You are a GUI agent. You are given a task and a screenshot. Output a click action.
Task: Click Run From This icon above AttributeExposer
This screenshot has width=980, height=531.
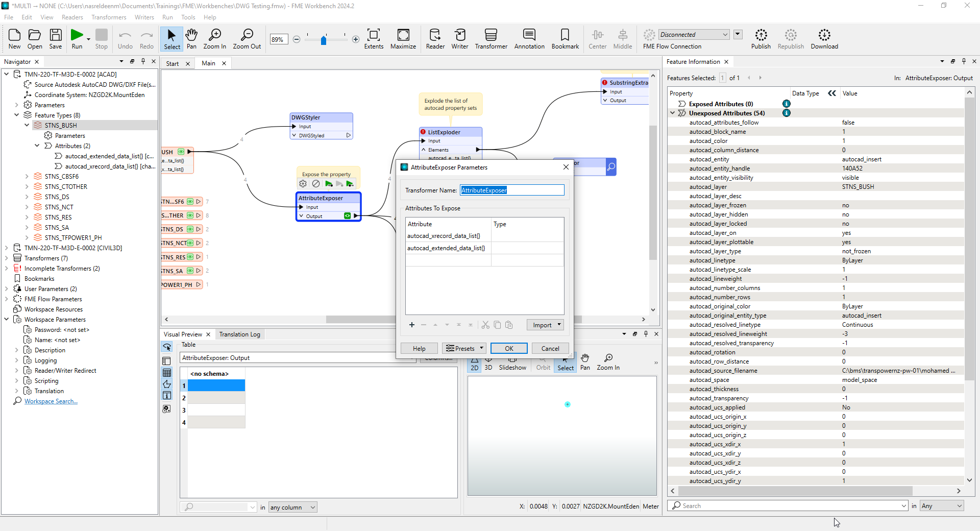click(x=350, y=184)
